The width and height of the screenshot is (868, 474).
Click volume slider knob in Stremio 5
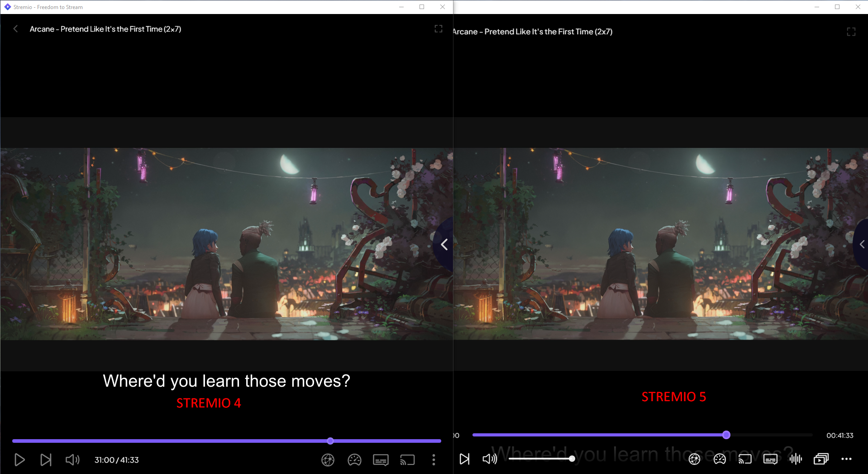572,459
